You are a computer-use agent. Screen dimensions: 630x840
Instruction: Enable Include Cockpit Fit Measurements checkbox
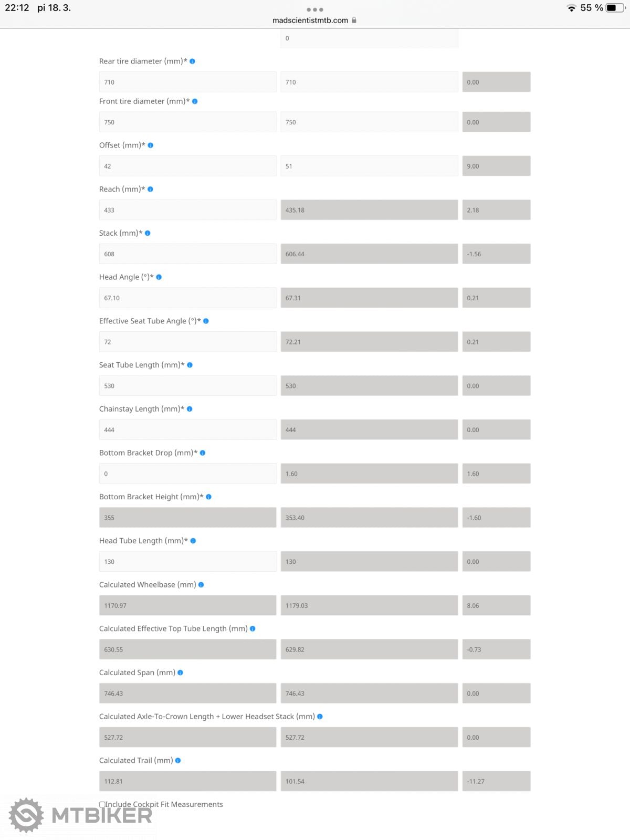(102, 804)
